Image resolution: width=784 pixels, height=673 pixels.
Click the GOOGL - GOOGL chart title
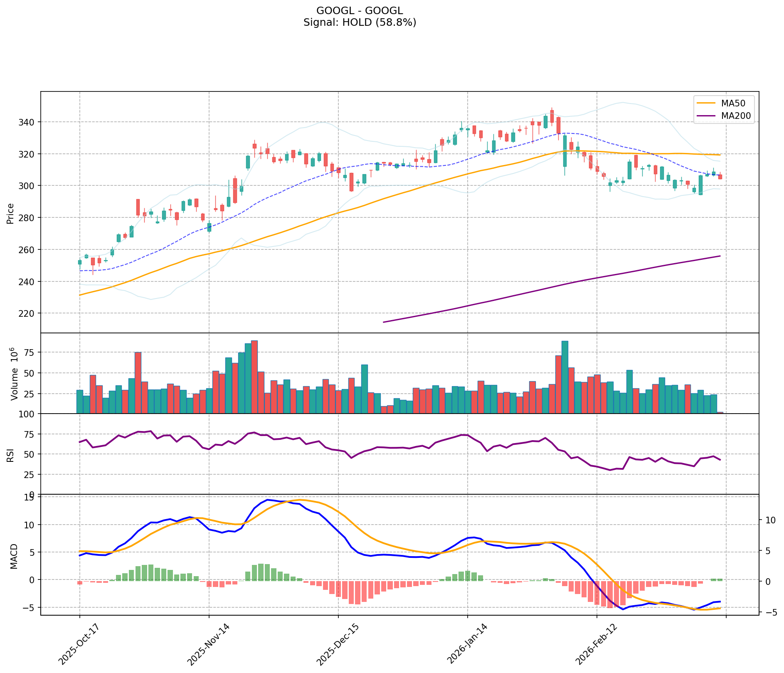point(360,11)
